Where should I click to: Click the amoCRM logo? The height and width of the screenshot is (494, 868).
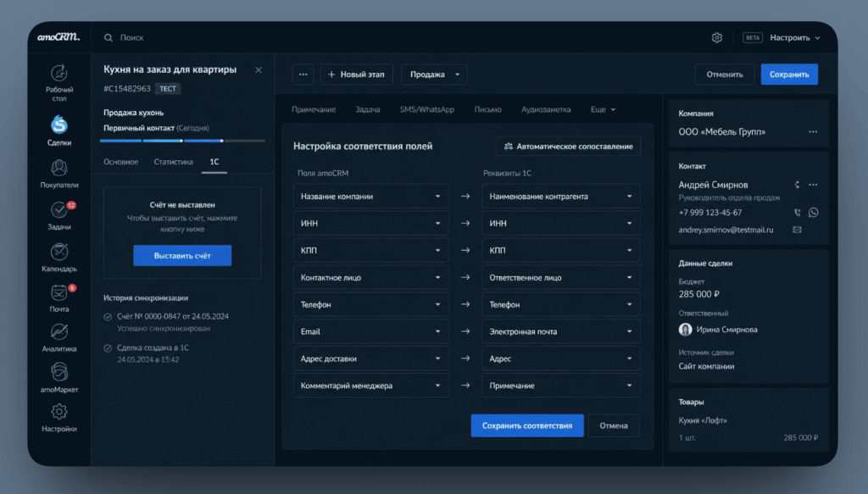coord(58,37)
